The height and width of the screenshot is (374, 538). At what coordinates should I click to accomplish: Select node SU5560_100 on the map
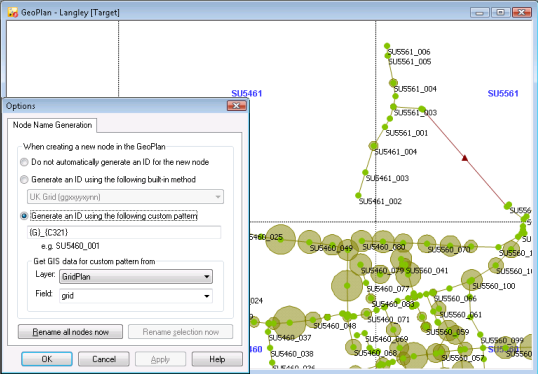tap(471, 280)
